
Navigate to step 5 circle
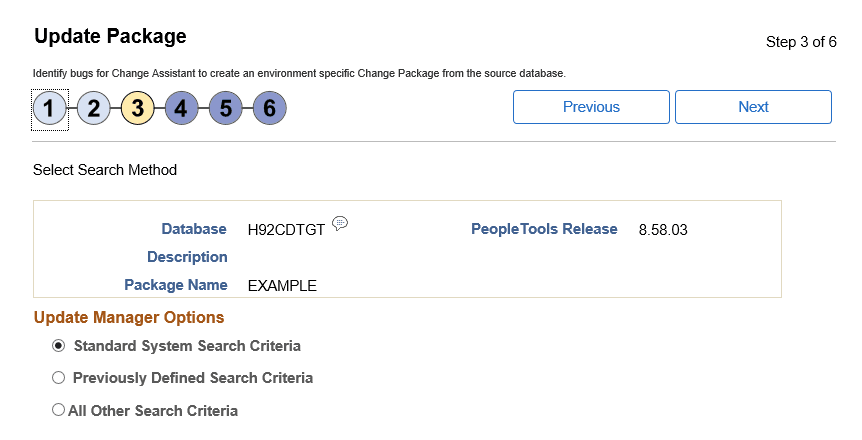coord(226,108)
